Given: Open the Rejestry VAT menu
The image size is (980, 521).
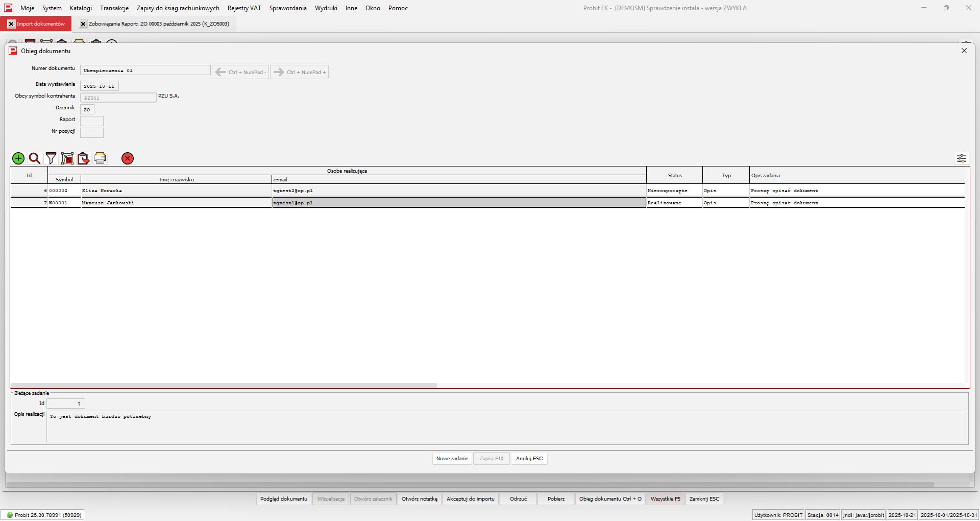Looking at the screenshot, I should [244, 8].
